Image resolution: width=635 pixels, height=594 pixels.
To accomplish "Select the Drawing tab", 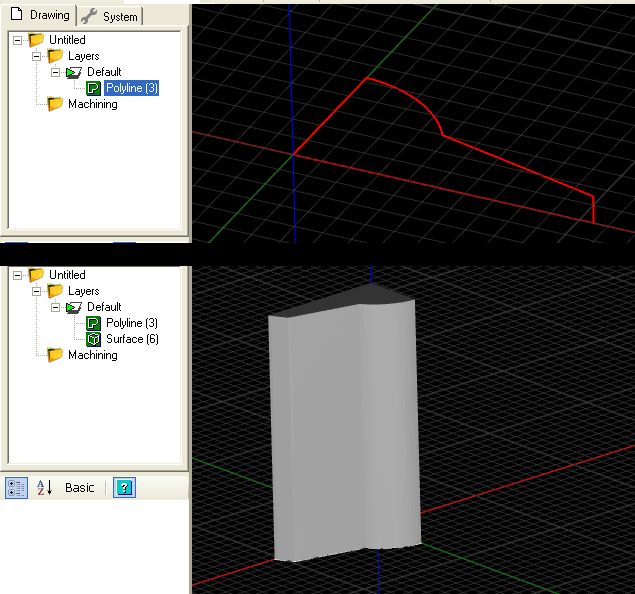I will 40,16.
